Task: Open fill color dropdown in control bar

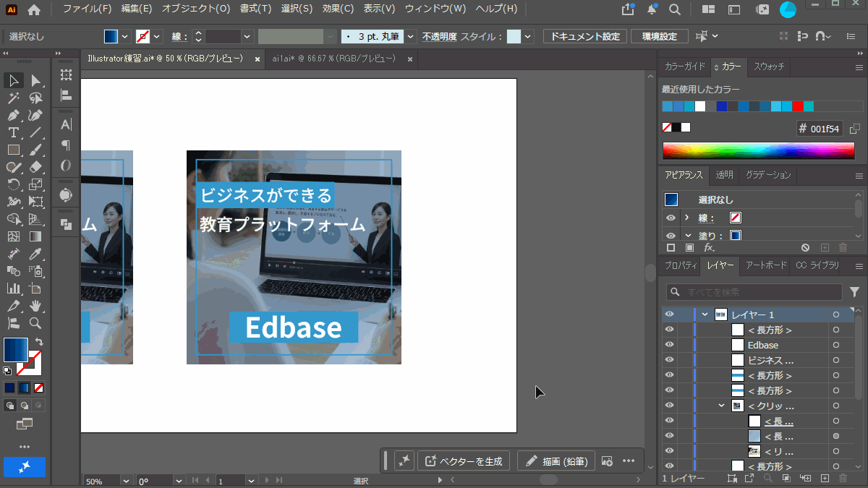Action: tap(125, 36)
